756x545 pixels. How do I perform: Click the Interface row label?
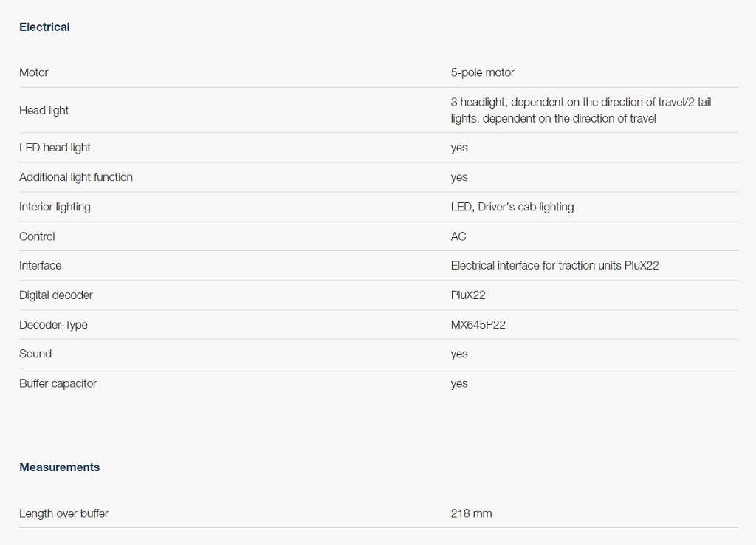pos(40,265)
